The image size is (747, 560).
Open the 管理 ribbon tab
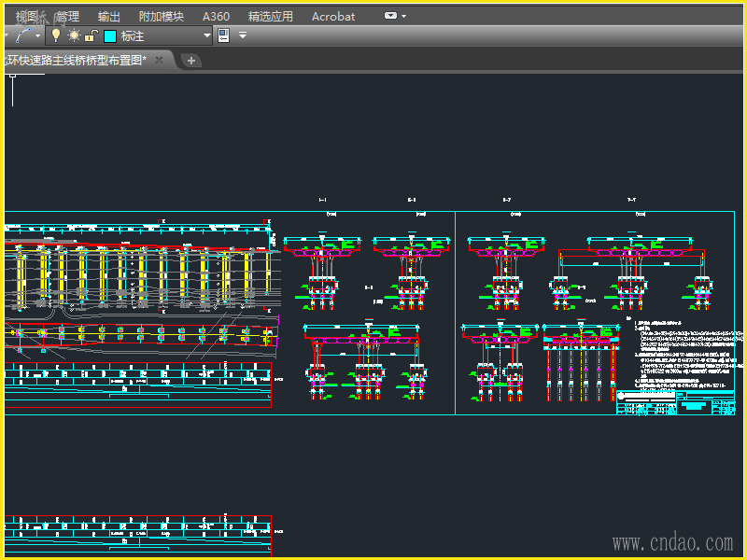point(67,16)
